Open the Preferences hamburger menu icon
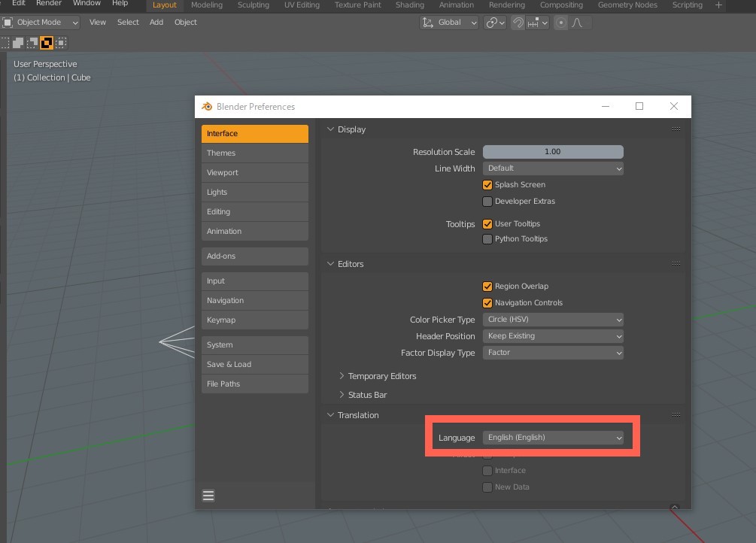This screenshot has width=756, height=543. [208, 496]
